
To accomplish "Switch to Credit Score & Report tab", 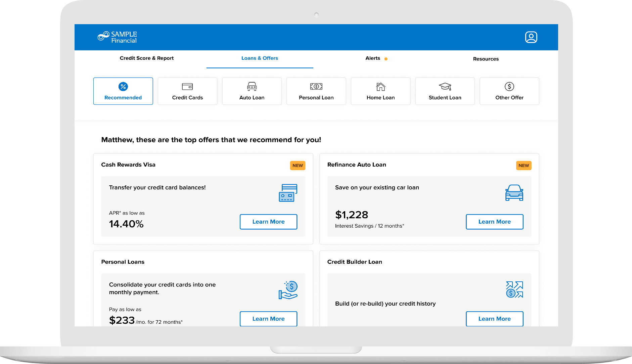I will 147,58.
